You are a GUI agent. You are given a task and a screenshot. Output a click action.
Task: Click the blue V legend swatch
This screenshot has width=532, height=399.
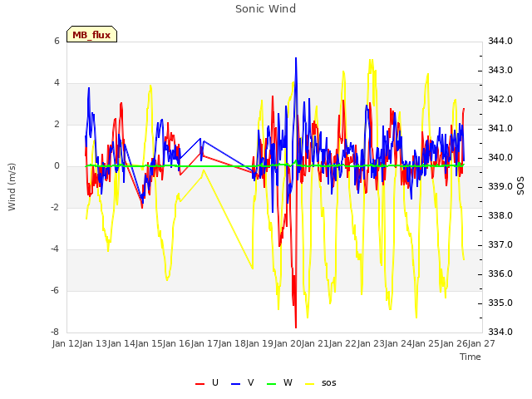235,384
